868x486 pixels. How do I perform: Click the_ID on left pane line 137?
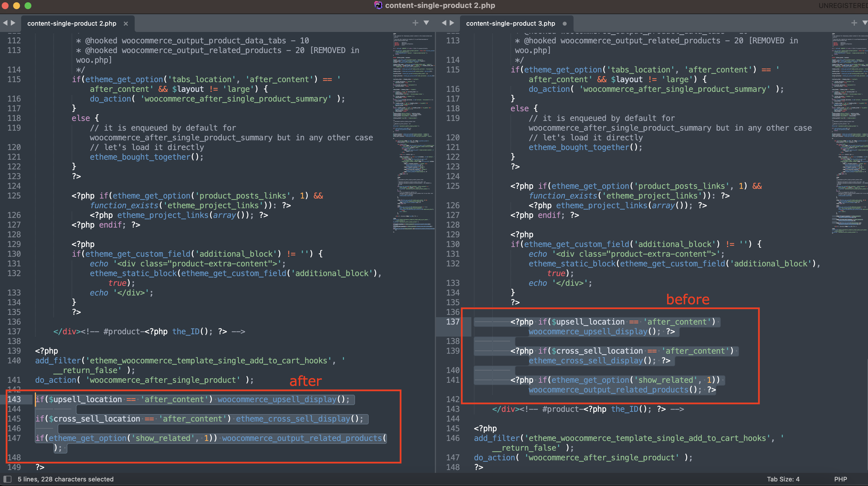pos(186,331)
